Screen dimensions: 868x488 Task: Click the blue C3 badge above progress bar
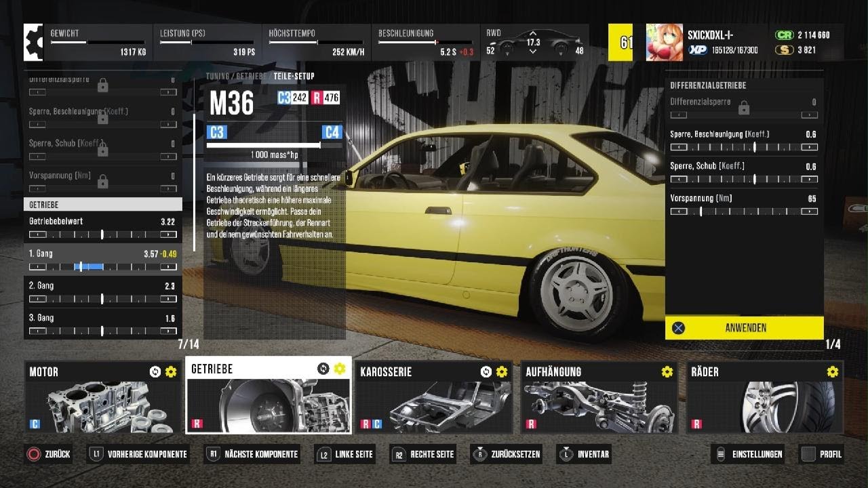coord(217,132)
